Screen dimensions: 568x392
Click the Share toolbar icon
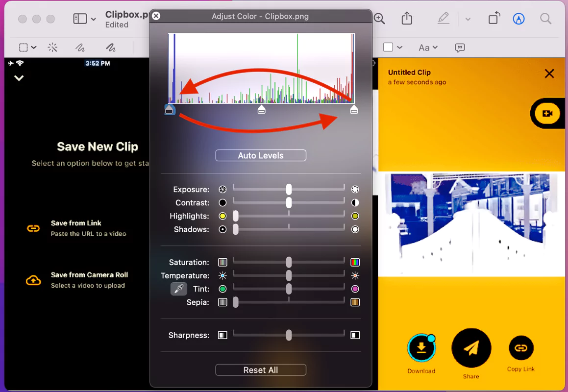[x=407, y=18]
